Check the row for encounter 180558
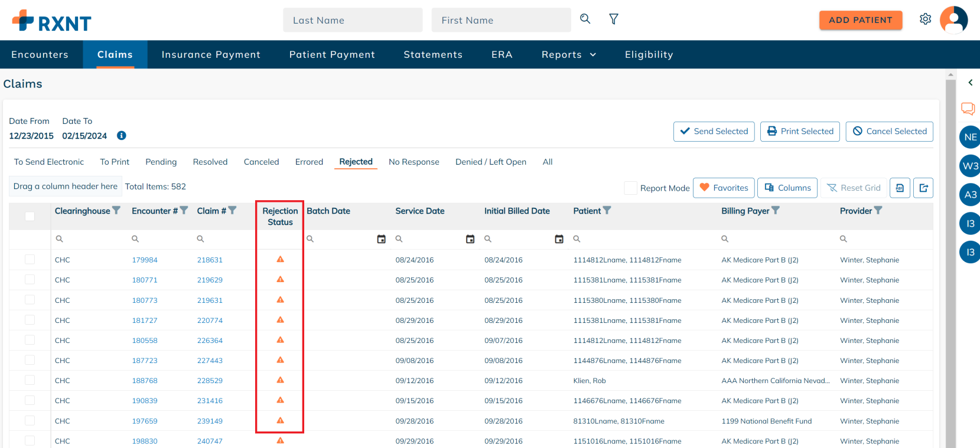Screen dimensions: 980x448 (30, 340)
